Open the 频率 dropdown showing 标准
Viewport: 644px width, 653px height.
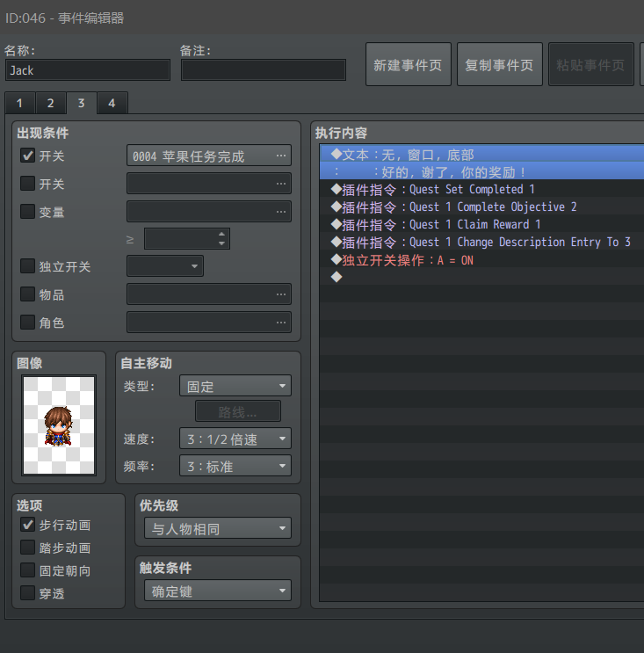tap(235, 466)
